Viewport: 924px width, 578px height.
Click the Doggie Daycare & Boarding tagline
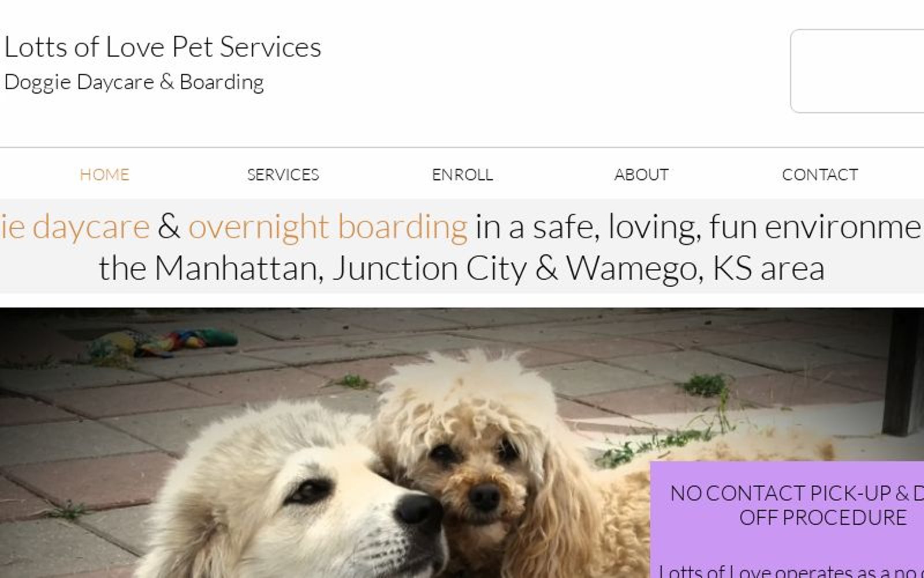(x=134, y=82)
